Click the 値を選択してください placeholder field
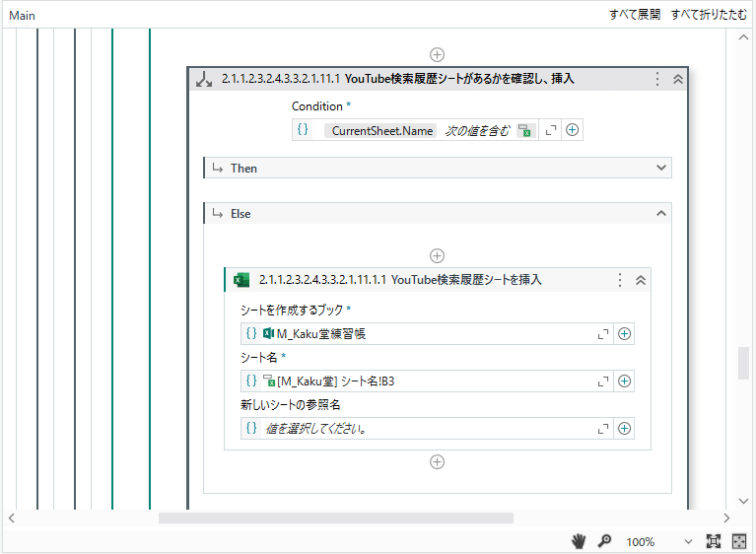The image size is (756, 554). click(x=427, y=428)
